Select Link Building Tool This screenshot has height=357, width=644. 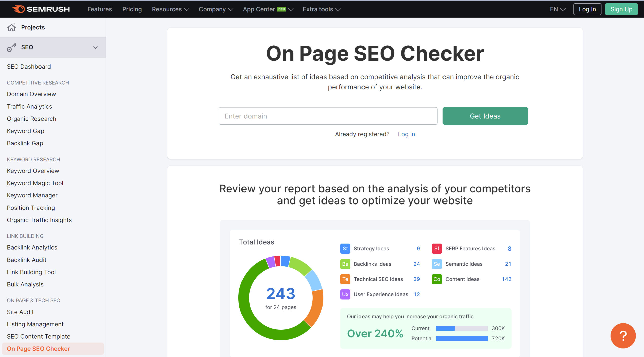coord(31,272)
